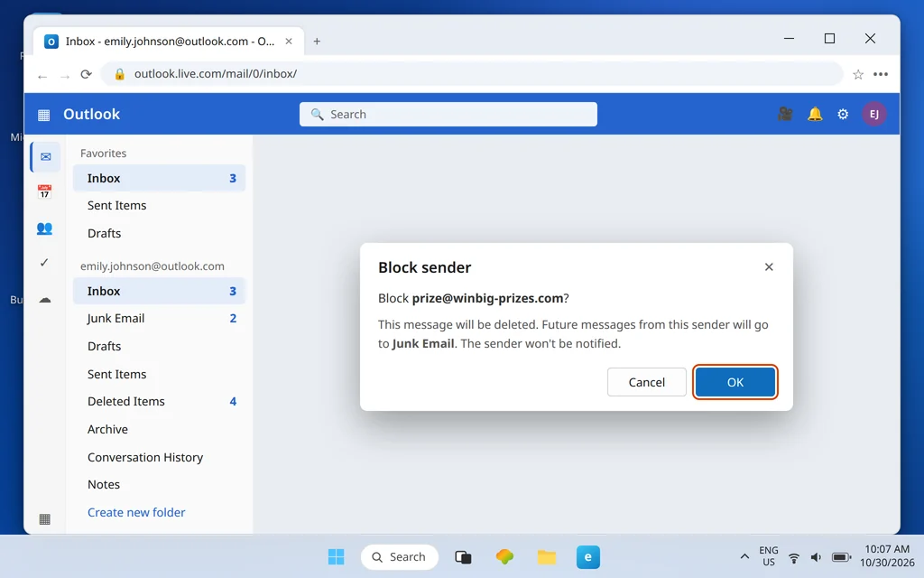This screenshot has width=924, height=578.
Task: Select Inbox under Favorites
Action: tap(159, 178)
